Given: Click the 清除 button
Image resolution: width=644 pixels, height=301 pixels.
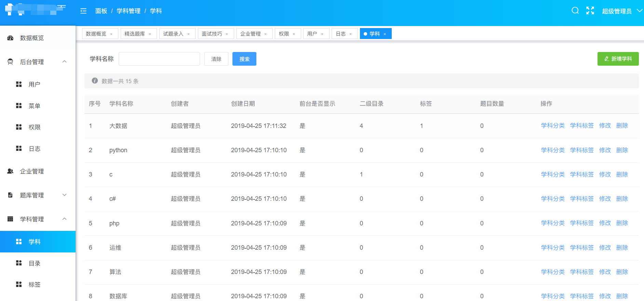Looking at the screenshot, I should point(216,59).
